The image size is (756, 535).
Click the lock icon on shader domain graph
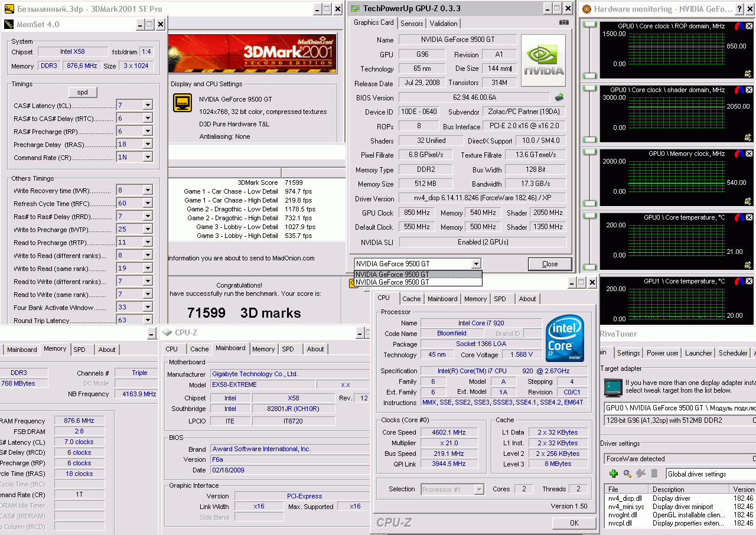click(748, 137)
